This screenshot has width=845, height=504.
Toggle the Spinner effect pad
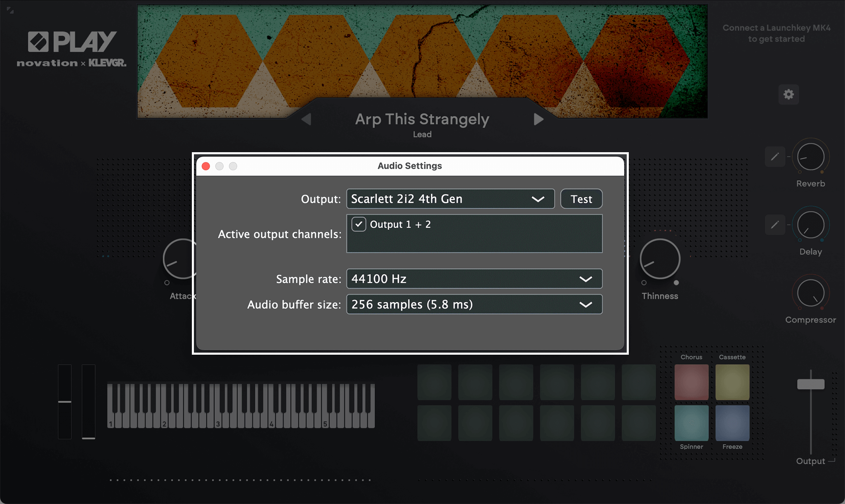[x=692, y=423]
